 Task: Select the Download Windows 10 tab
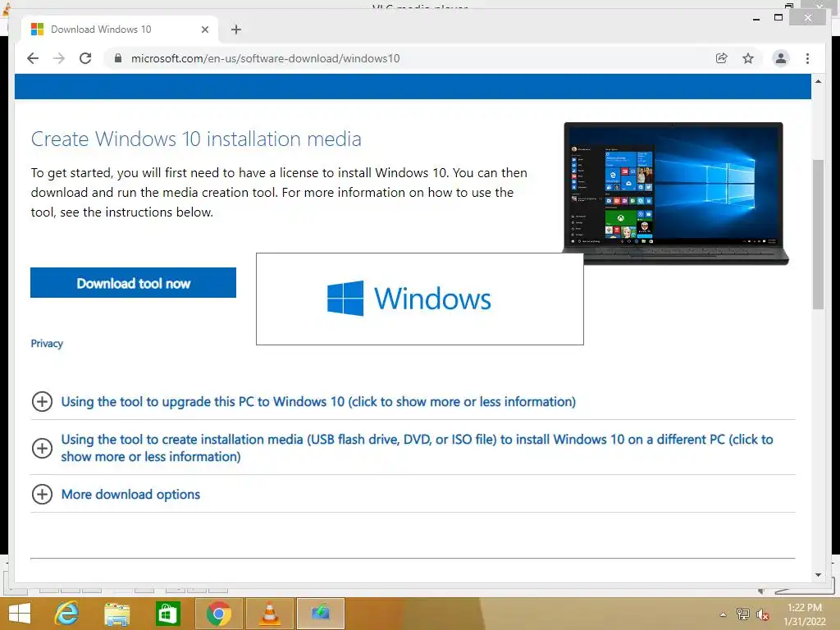[x=120, y=30]
